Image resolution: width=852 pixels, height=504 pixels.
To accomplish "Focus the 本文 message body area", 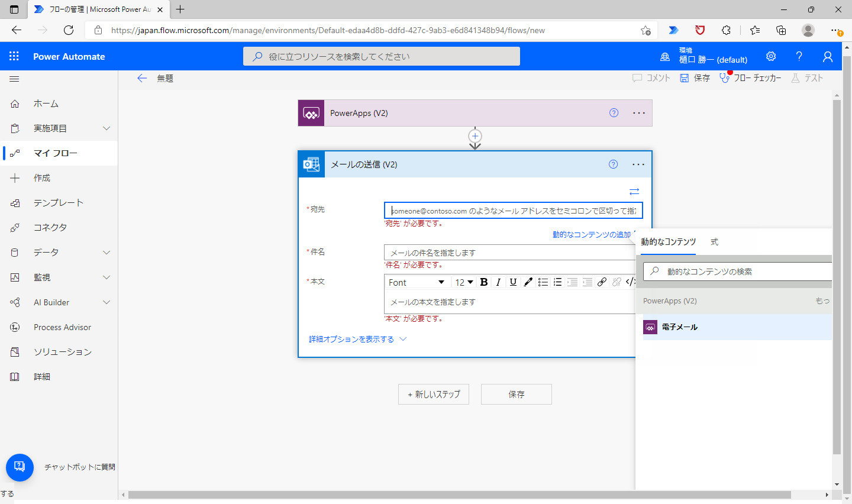I will pyautogui.click(x=509, y=302).
